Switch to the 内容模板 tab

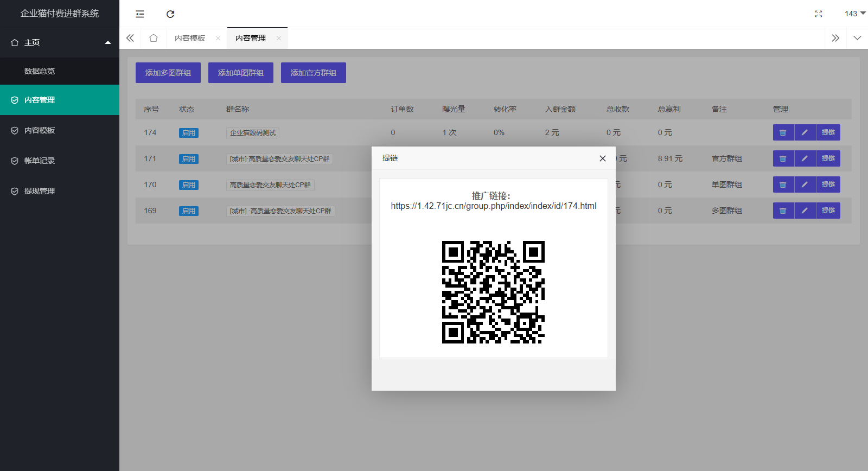click(x=190, y=38)
